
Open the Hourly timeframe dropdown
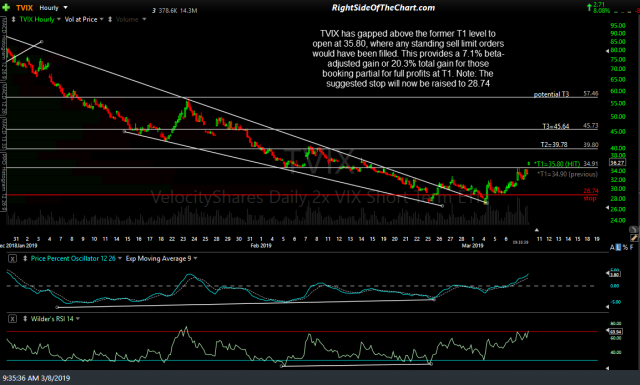click(x=66, y=8)
